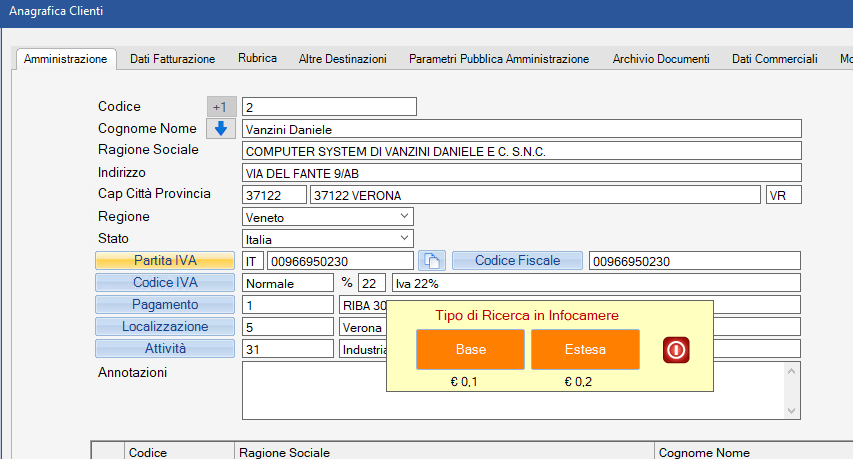The image size is (853, 459).
Task: Click the +1 increment code button
Action: [x=220, y=107]
